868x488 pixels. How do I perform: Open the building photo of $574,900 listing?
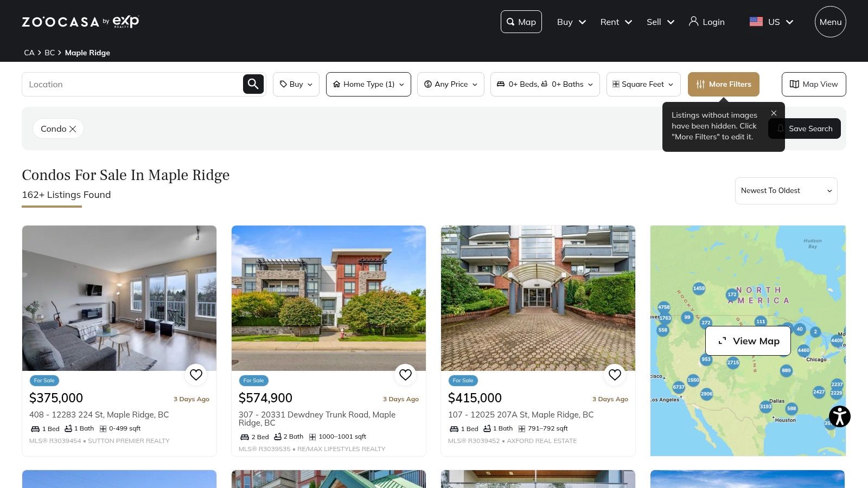pyautogui.click(x=329, y=298)
